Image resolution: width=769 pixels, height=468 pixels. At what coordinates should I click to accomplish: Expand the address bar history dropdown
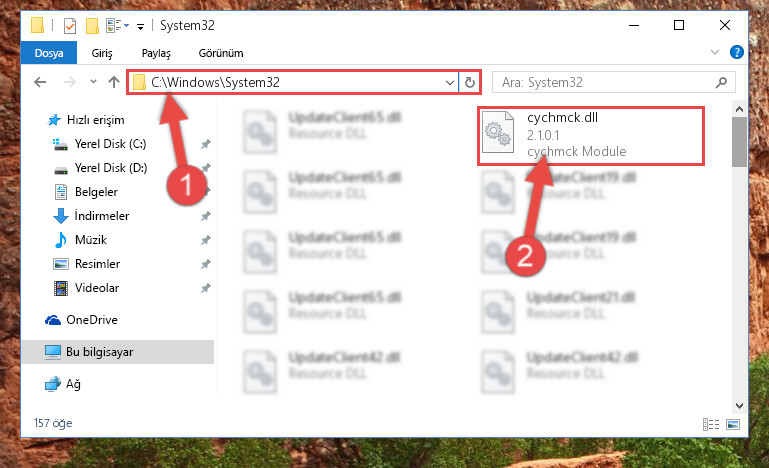coord(449,82)
